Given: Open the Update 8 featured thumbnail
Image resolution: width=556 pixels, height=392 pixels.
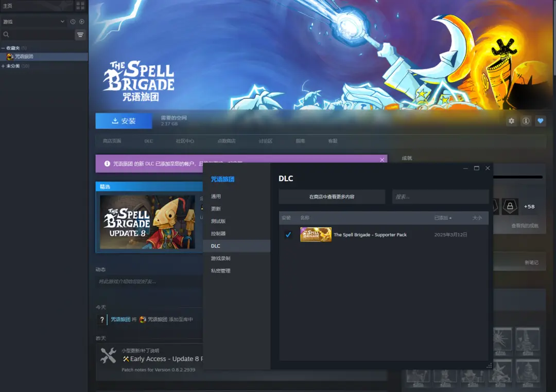Looking at the screenshot, I should [x=148, y=222].
